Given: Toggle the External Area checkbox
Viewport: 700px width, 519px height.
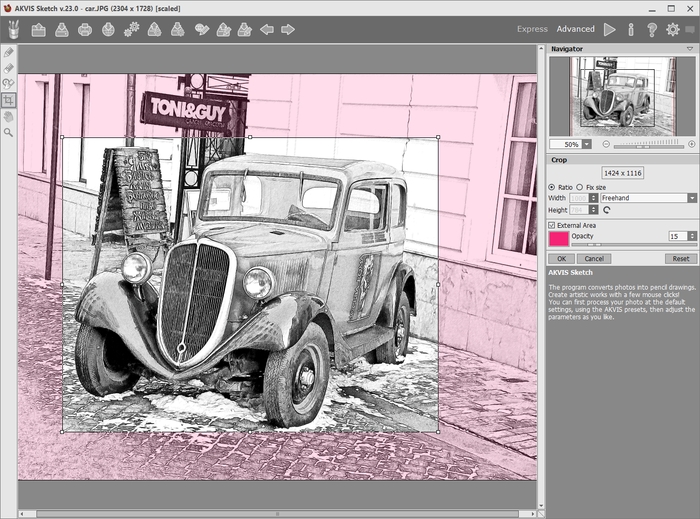Looking at the screenshot, I should click(552, 225).
